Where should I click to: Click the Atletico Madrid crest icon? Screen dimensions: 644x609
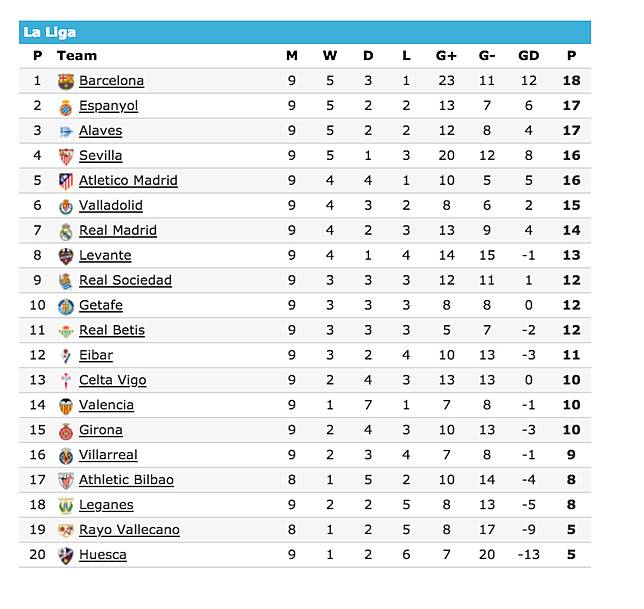coord(66,181)
